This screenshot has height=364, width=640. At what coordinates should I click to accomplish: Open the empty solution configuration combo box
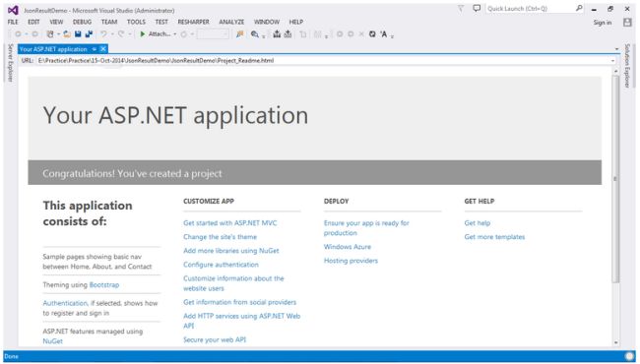pos(213,34)
